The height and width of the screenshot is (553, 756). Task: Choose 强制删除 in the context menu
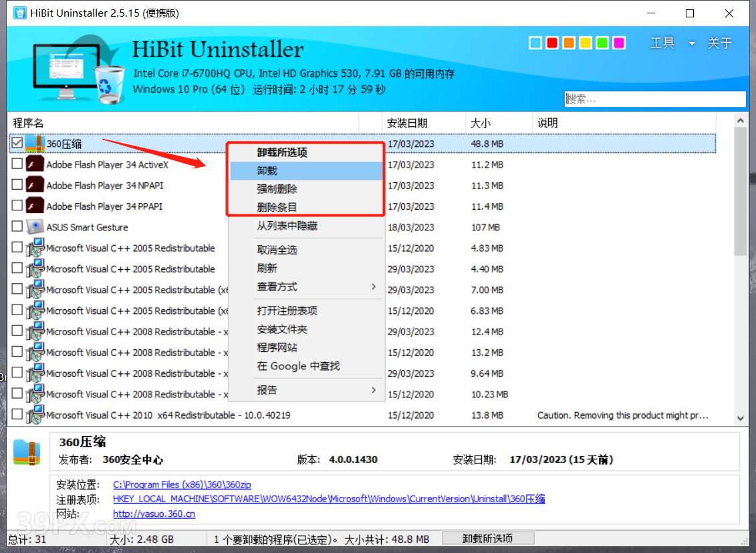(306, 189)
